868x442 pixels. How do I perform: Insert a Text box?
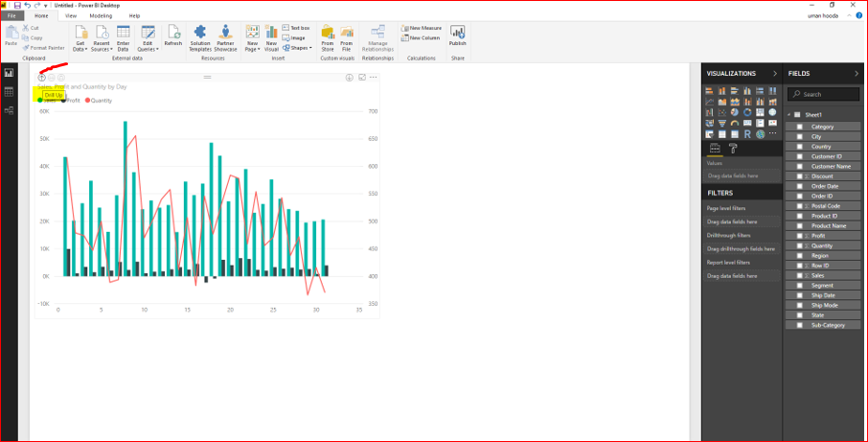click(x=296, y=28)
